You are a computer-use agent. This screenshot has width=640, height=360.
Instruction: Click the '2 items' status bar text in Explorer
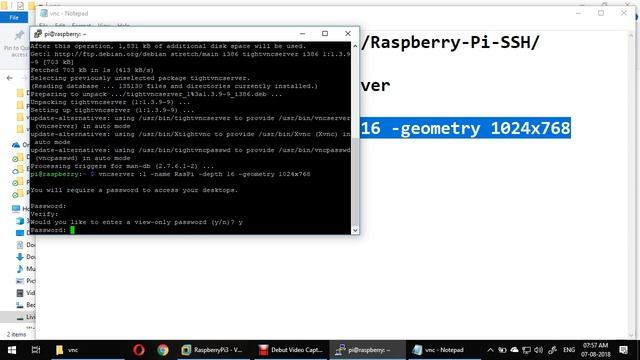16,334
